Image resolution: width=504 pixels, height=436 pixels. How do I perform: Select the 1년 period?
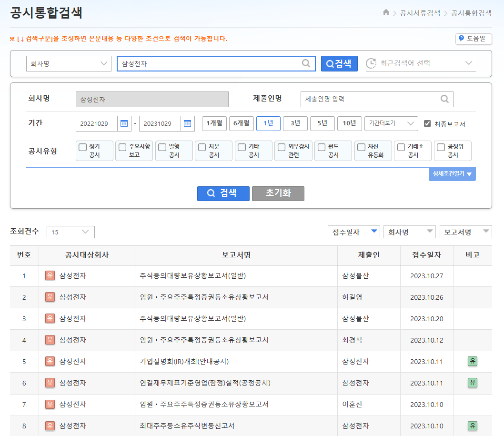tap(268, 123)
